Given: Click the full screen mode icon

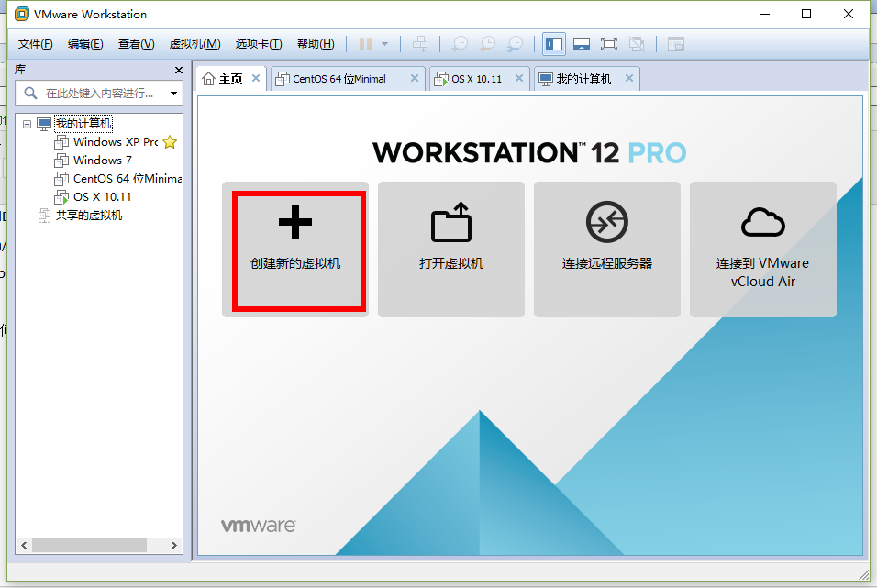Looking at the screenshot, I should pyautogui.click(x=608, y=44).
